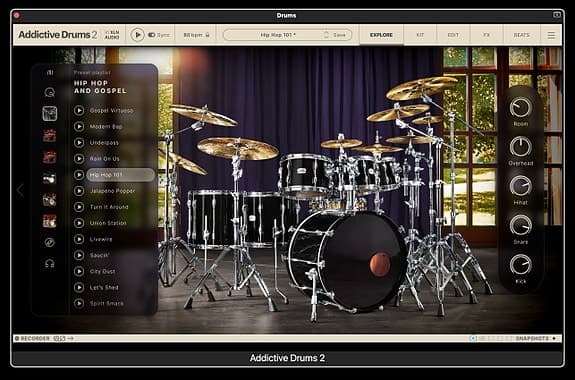Screen dimensions: 575x380
Task: Play the Gospel Virtuoso preset preview
Action: (x=79, y=110)
